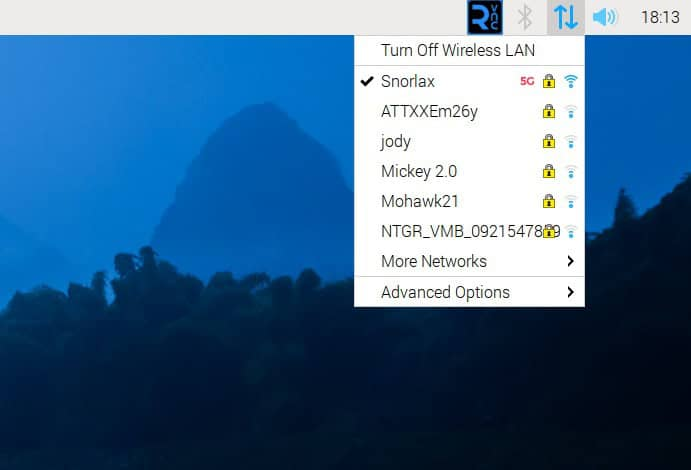Connect to Mickey 2.0 network
Image resolution: width=691 pixels, height=470 pixels.
click(419, 171)
